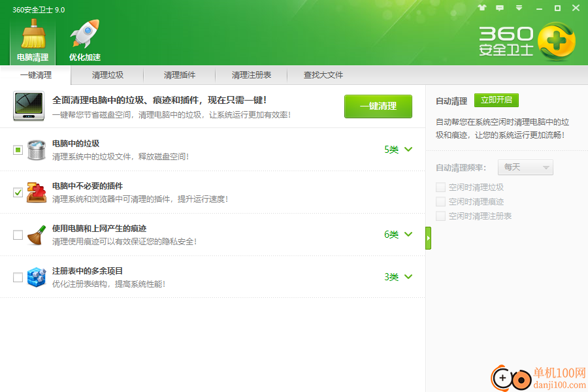
Task: Click 清理使用痕迹 privacy description text
Action: [x=125, y=242]
